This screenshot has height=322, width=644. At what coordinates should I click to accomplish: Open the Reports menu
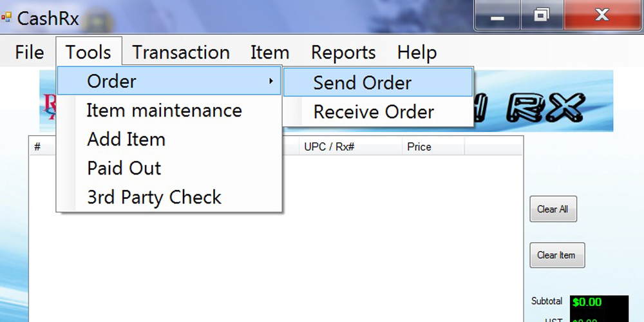click(x=343, y=52)
